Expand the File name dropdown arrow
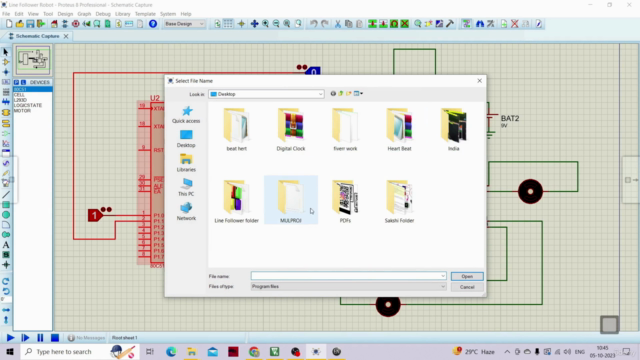Image resolution: width=640 pixels, height=360 pixels. click(443, 276)
